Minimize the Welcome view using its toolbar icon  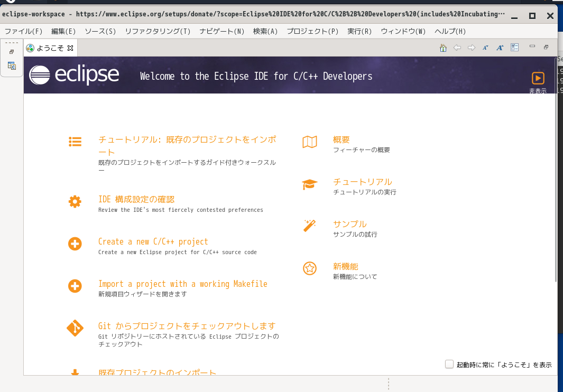click(532, 46)
